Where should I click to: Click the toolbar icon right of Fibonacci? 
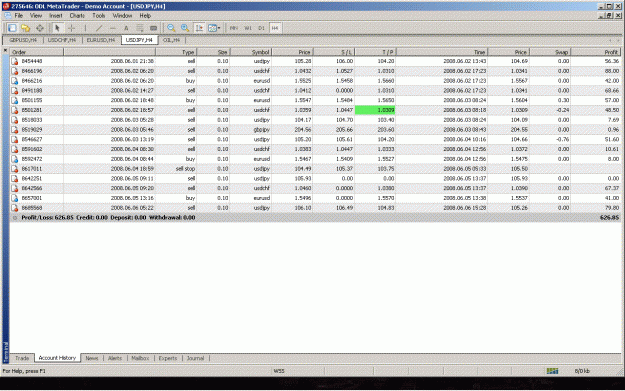pos(153,28)
